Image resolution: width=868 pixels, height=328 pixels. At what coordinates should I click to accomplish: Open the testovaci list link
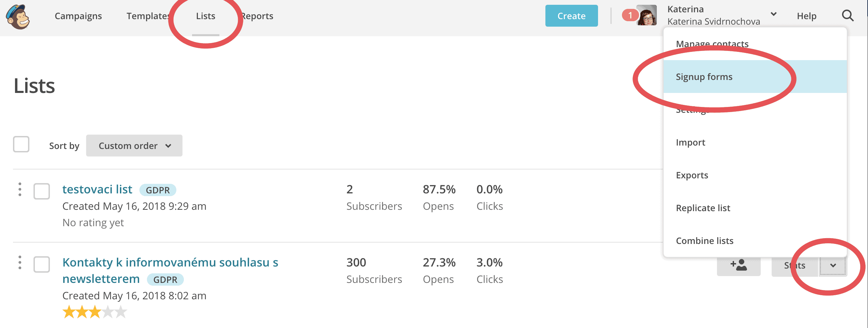coord(97,190)
